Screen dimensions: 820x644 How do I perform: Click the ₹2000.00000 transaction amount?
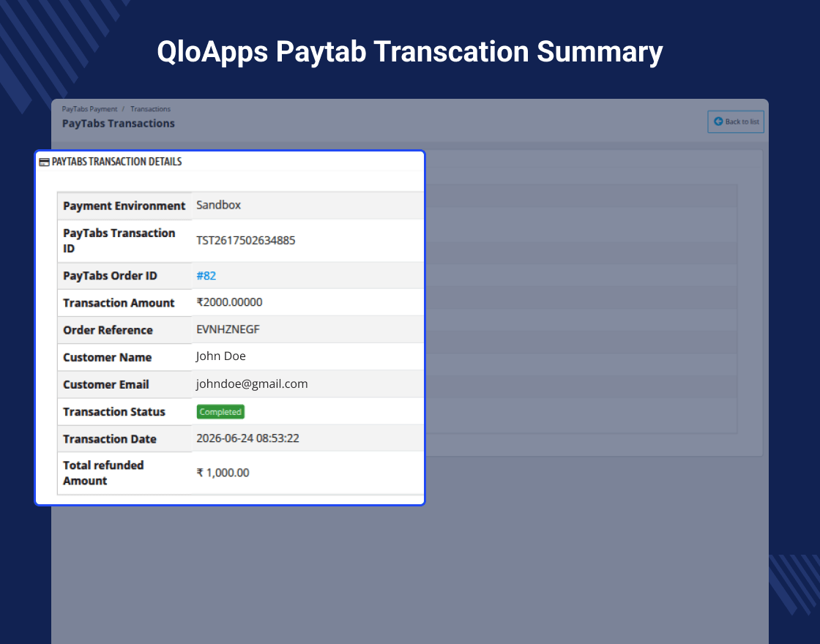tap(229, 302)
